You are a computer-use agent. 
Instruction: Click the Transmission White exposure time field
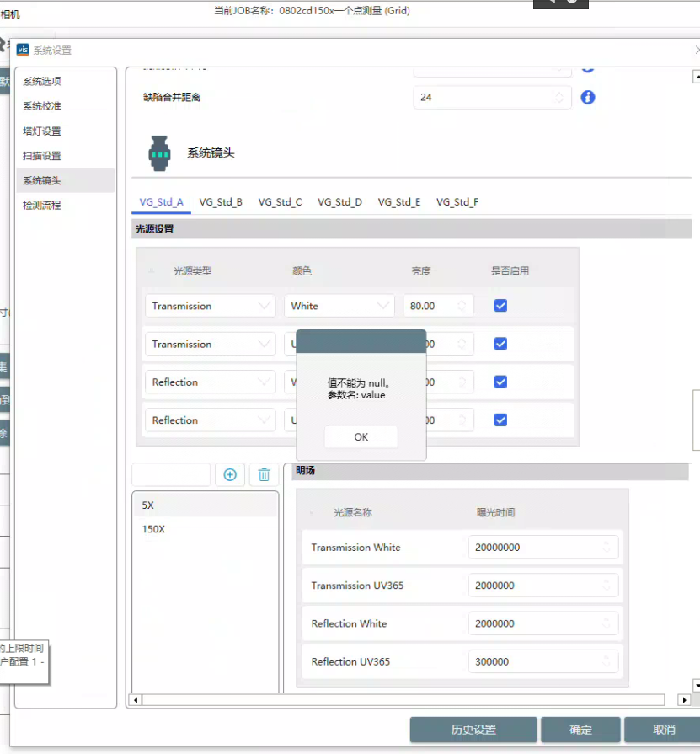536,548
